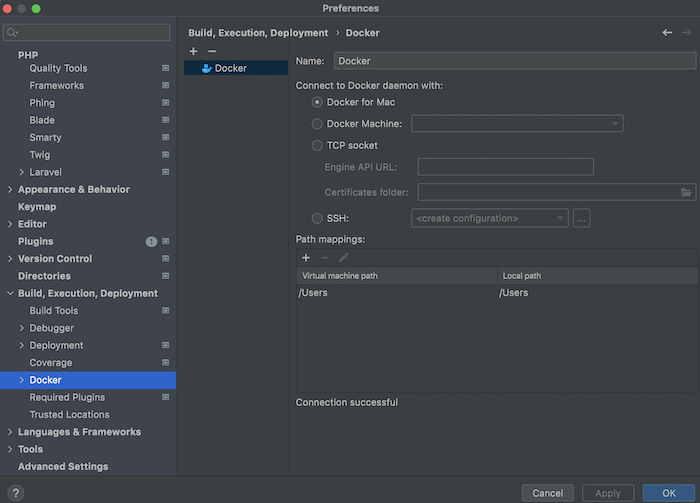Expand the Debugger node
This screenshot has width=700, height=503.
[x=21, y=328]
